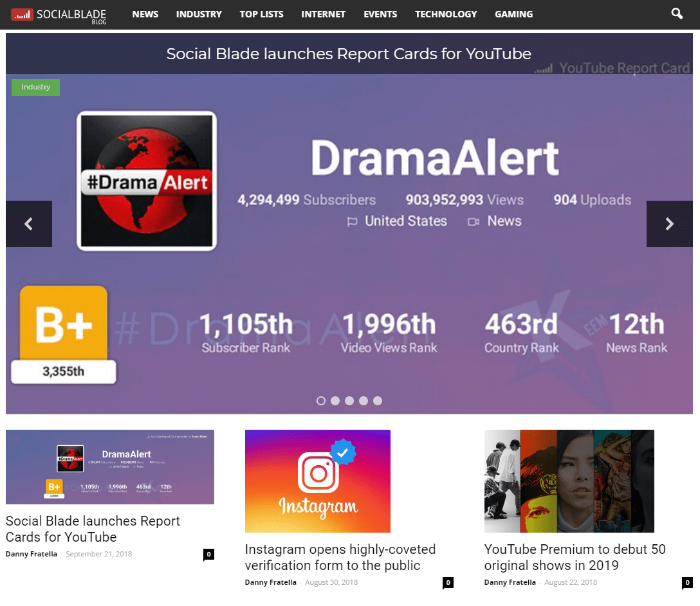Screen dimensions: 700x606
Task: Select the first carousel pagination dot
Action: click(x=320, y=400)
